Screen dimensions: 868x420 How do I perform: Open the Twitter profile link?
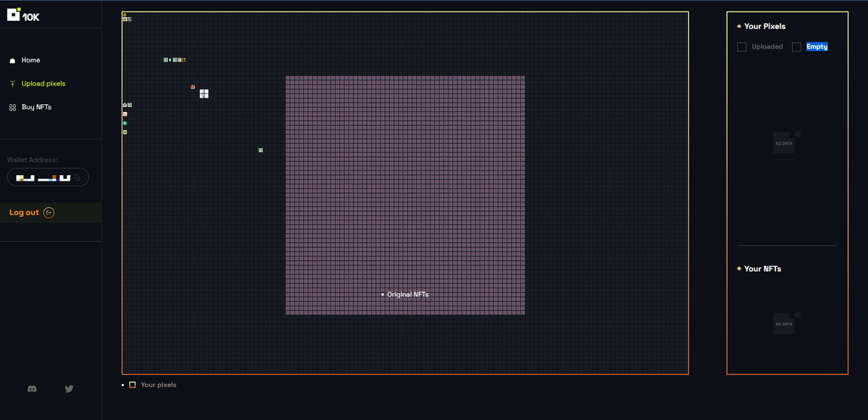click(x=69, y=388)
